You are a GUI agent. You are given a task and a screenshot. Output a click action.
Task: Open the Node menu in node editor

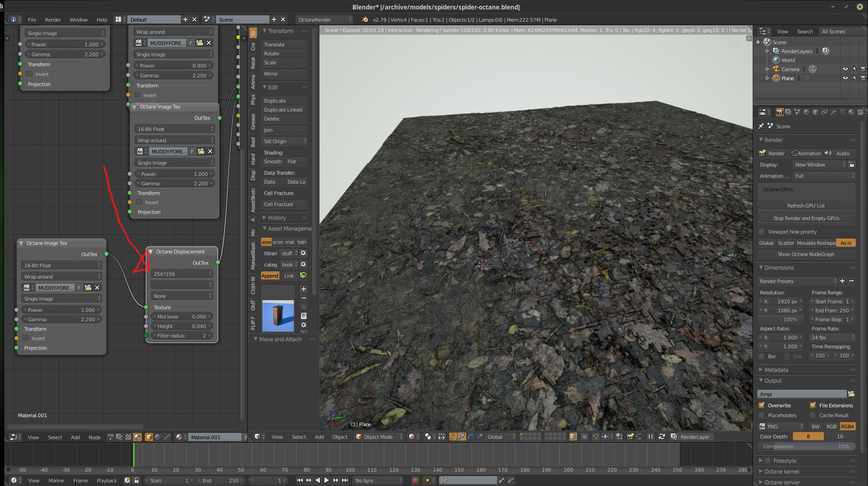coord(94,437)
